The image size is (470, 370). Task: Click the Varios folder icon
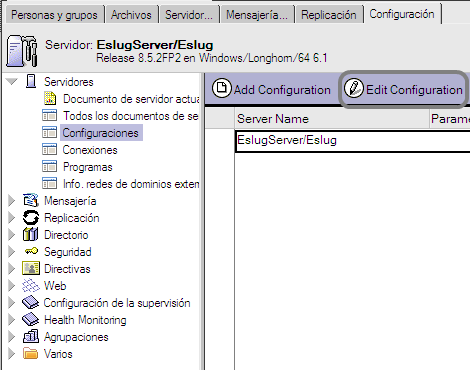(x=31, y=353)
